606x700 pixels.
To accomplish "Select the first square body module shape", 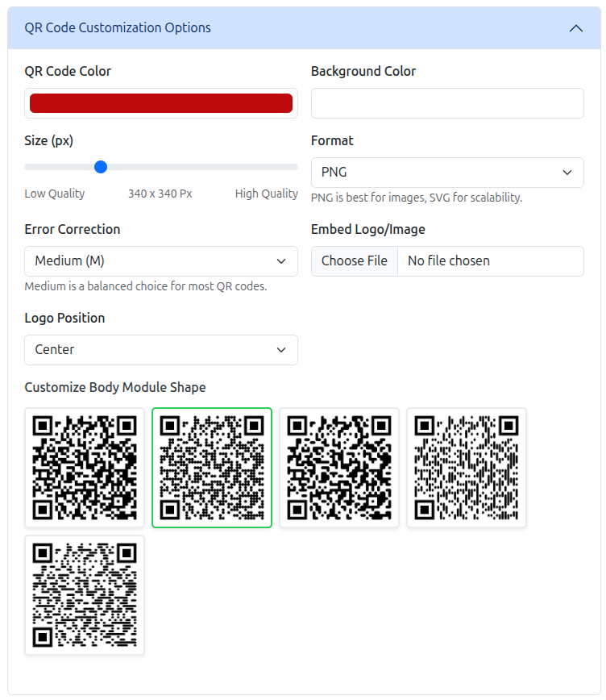I will pyautogui.click(x=85, y=468).
